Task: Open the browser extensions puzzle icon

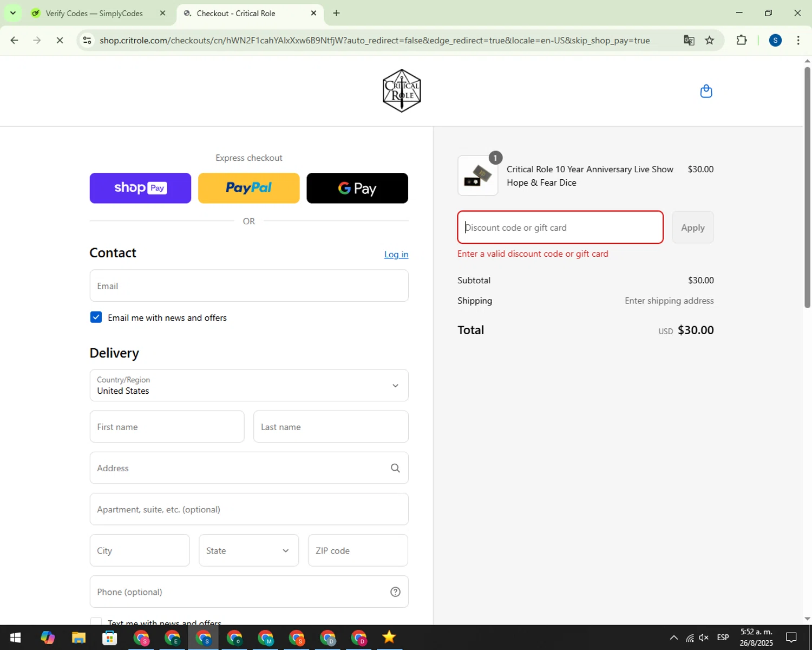Action: click(742, 40)
